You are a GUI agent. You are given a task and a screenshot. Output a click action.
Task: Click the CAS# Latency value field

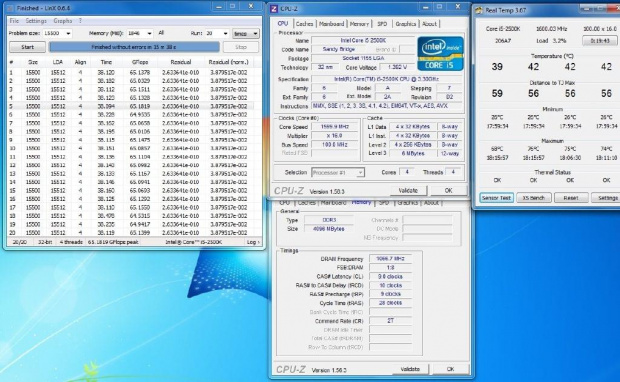pos(390,276)
